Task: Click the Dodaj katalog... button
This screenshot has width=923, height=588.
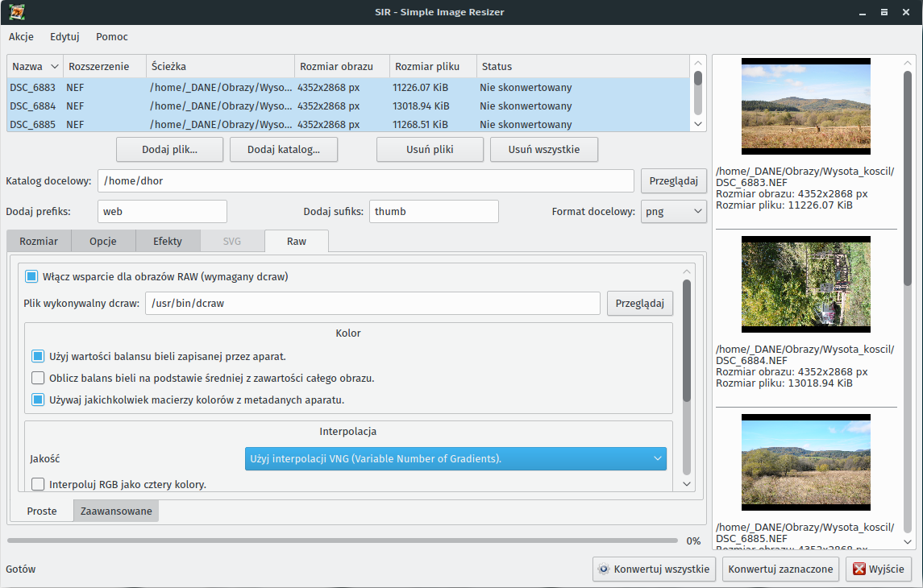Action: [x=284, y=149]
